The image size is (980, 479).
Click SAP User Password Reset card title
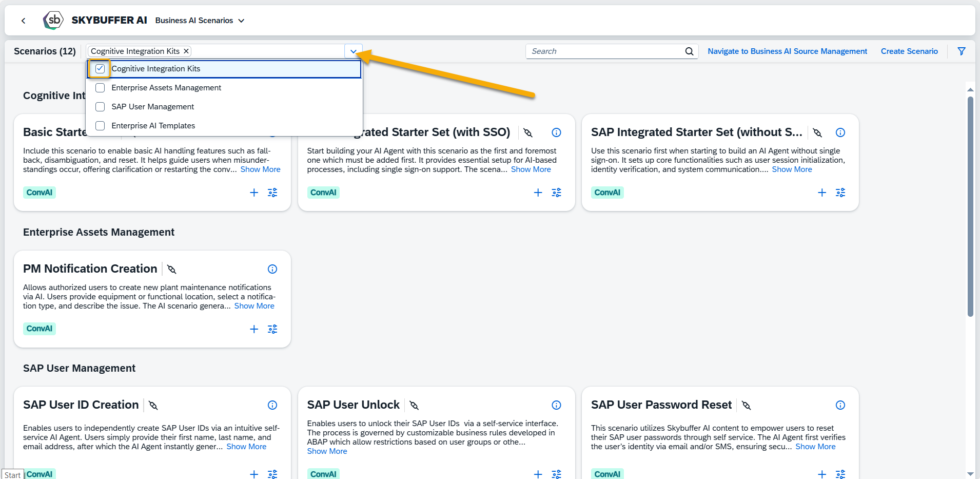[661, 405]
